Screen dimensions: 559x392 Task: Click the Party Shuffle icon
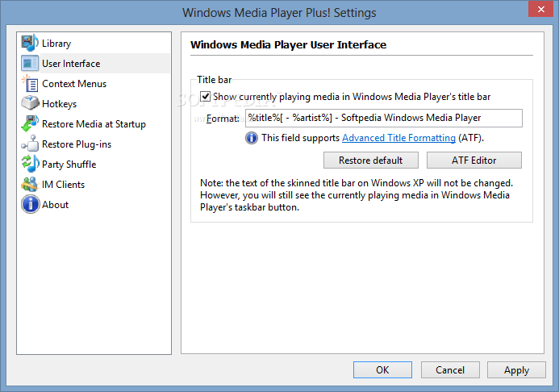[30, 165]
